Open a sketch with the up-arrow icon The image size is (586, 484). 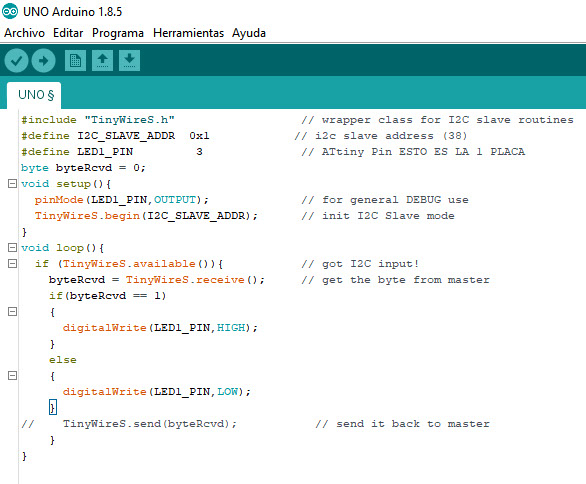(x=102, y=61)
